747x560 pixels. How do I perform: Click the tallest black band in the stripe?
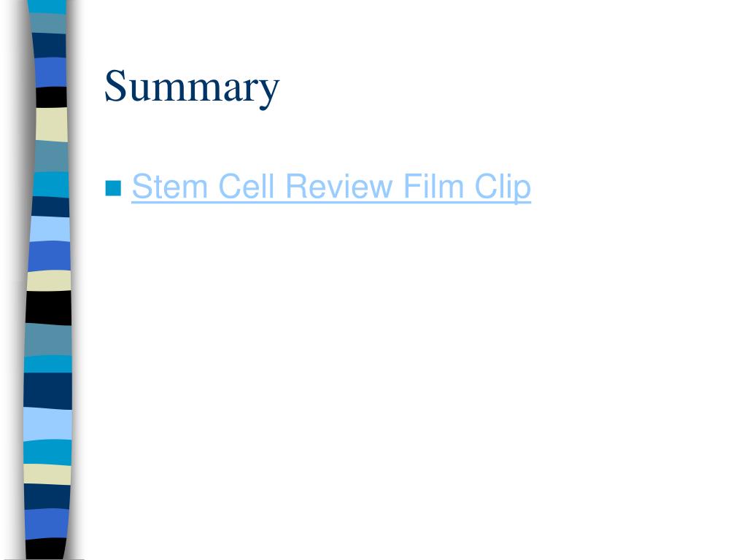pyautogui.click(x=49, y=308)
